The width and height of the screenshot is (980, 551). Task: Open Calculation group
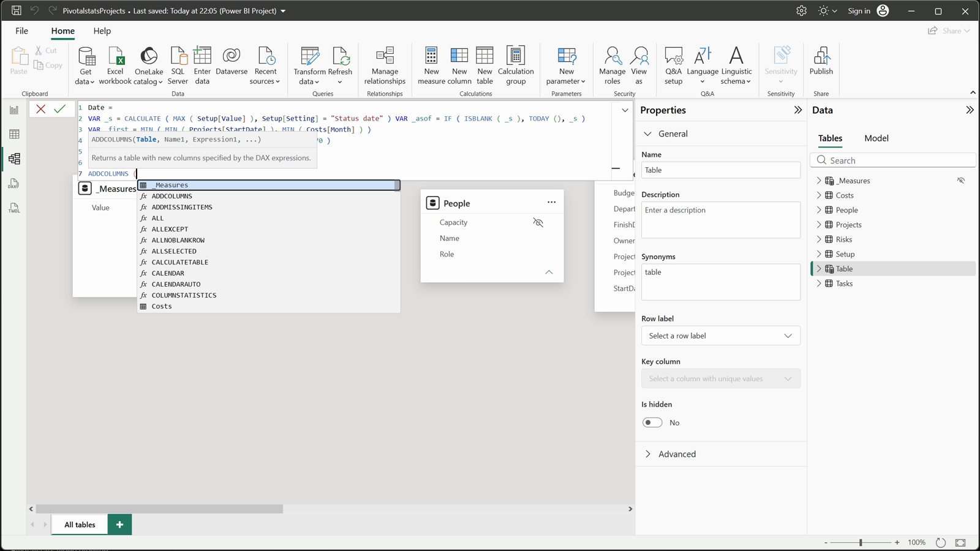[x=516, y=66]
